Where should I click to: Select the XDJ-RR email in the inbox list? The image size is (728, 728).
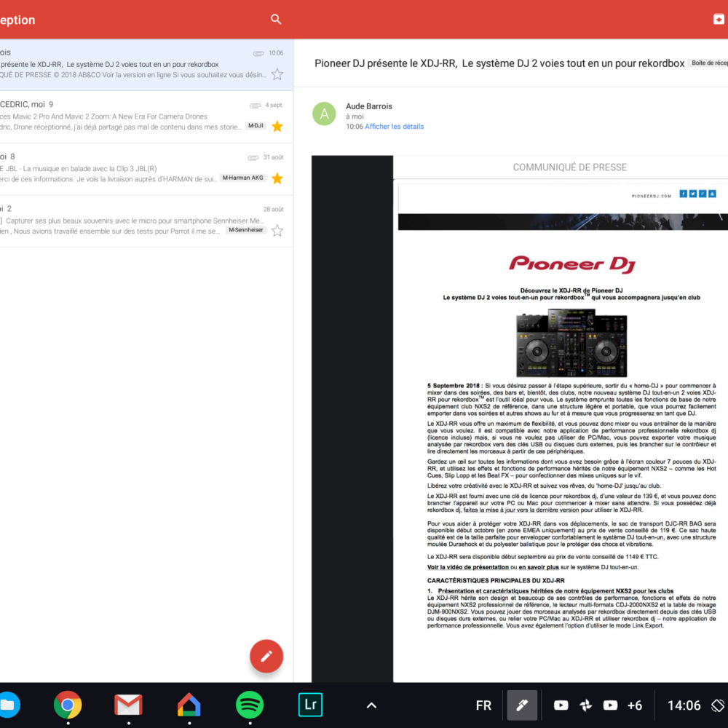click(146, 65)
